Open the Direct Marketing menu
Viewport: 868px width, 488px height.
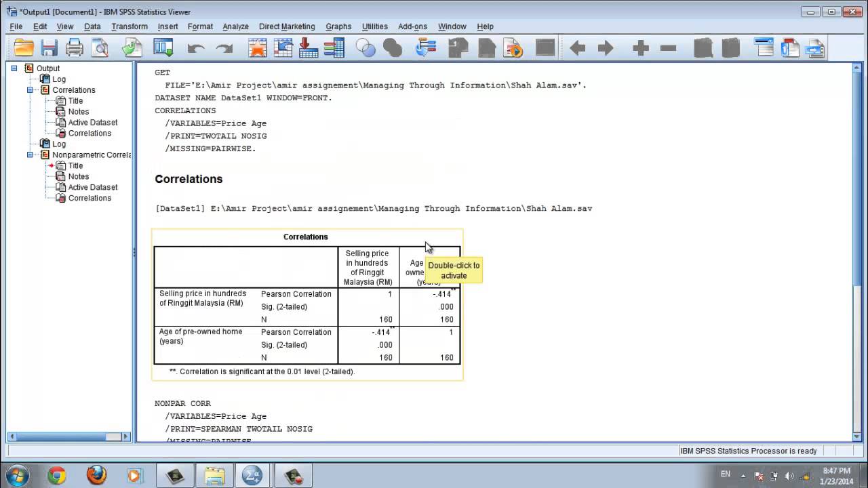click(x=287, y=26)
